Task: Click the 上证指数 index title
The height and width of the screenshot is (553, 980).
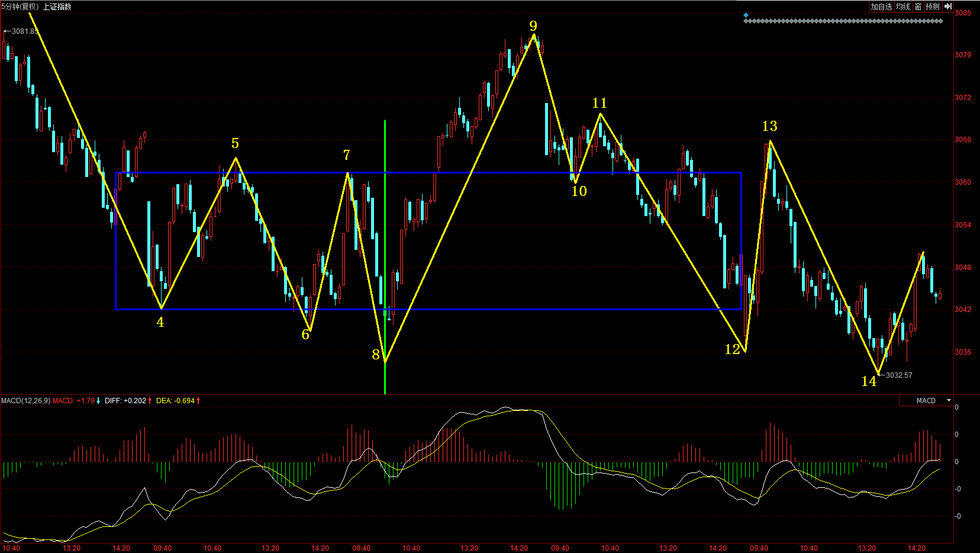Action: tap(57, 7)
